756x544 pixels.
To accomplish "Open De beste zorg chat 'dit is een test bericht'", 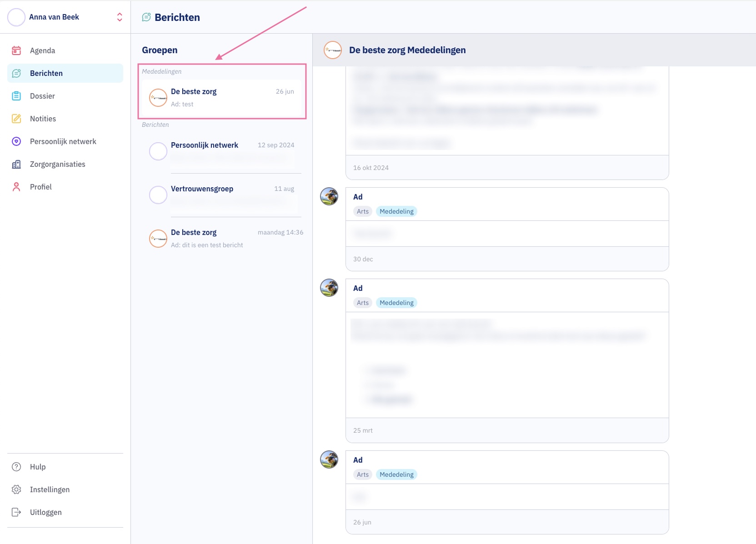I will click(x=221, y=239).
